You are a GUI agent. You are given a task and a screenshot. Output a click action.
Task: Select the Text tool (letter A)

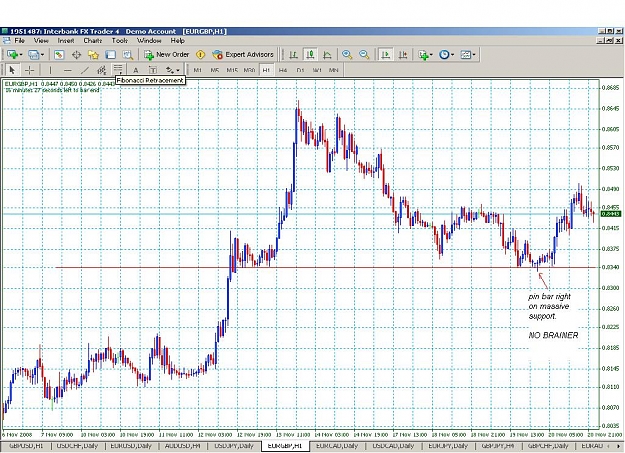[136, 70]
